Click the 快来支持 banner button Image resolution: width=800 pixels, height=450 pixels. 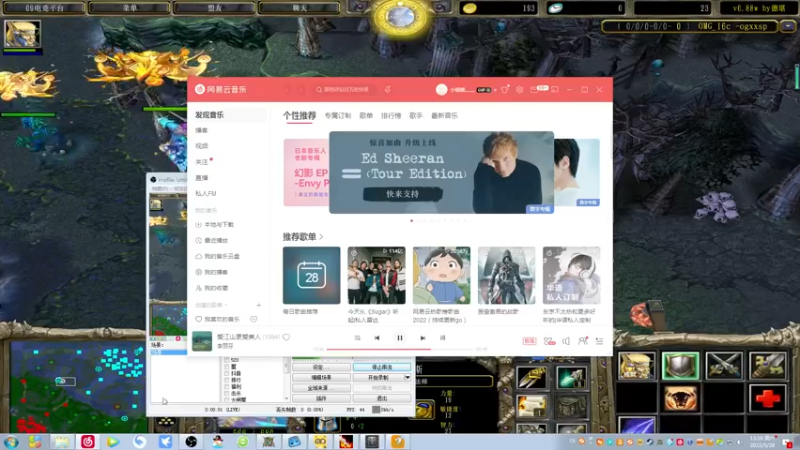pos(402,194)
